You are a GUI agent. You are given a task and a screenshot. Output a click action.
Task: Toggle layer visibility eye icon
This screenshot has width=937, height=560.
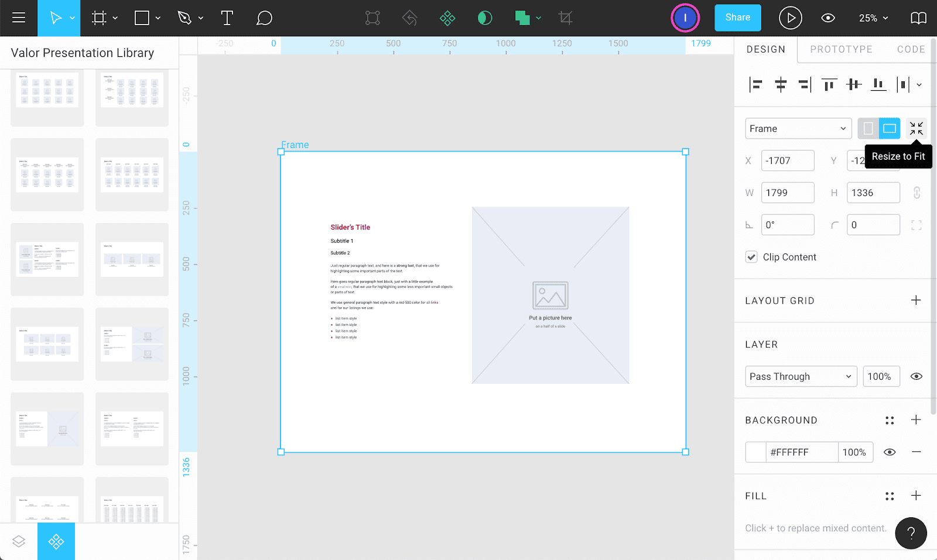coord(916,376)
